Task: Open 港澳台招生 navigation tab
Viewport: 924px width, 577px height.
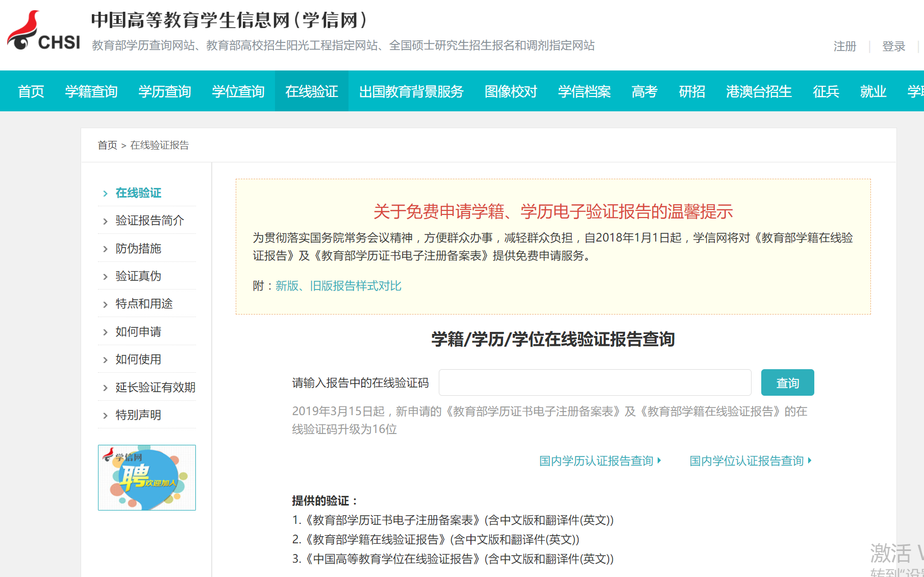Action: (x=759, y=91)
